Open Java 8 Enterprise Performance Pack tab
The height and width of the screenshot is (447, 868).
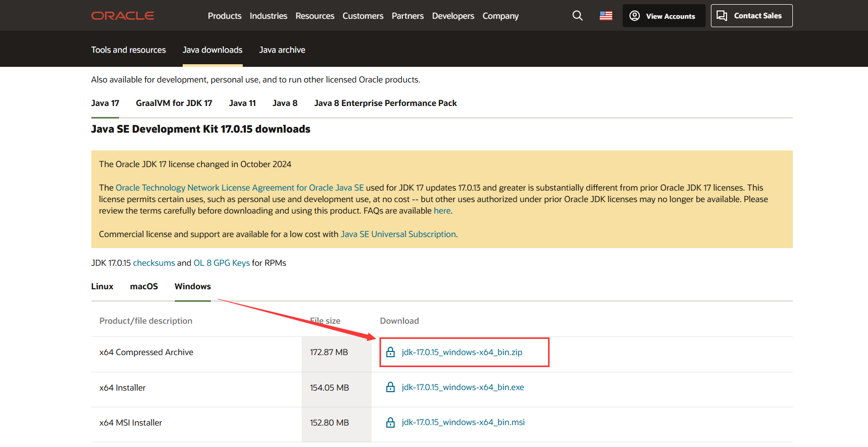pos(385,103)
